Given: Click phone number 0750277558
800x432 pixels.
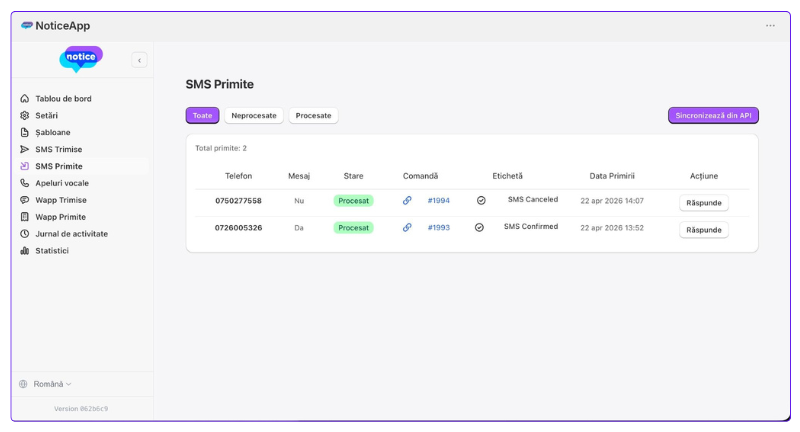Looking at the screenshot, I should (238, 200).
